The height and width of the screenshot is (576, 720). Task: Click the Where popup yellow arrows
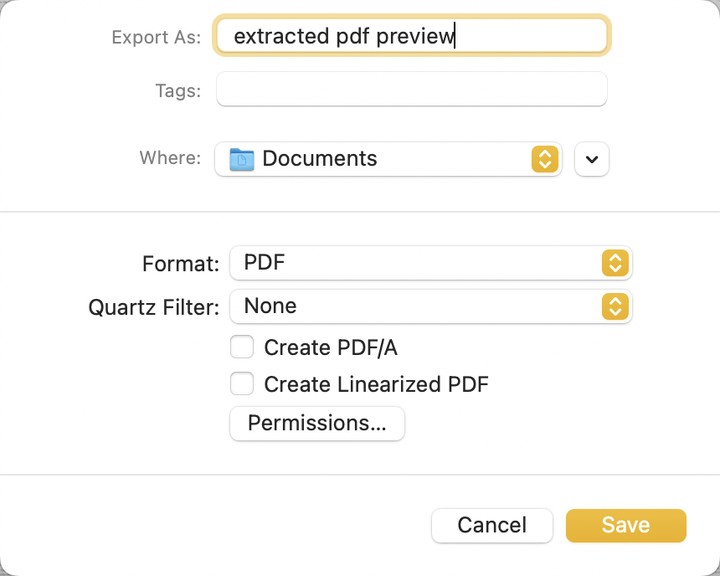pos(545,159)
